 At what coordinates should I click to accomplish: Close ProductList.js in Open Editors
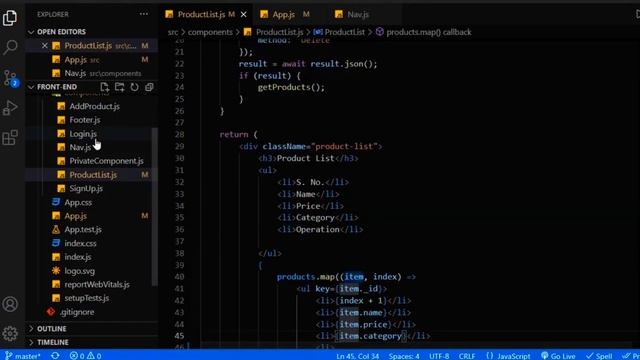coord(44,46)
